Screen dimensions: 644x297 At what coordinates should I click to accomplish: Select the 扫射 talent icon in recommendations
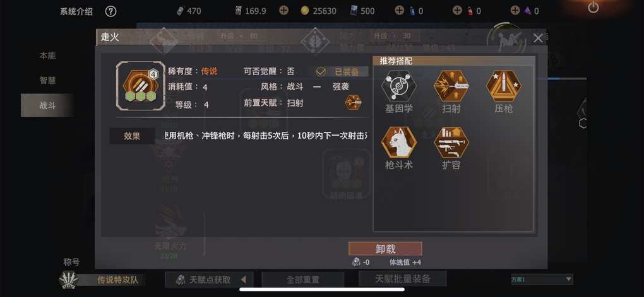[x=451, y=86]
